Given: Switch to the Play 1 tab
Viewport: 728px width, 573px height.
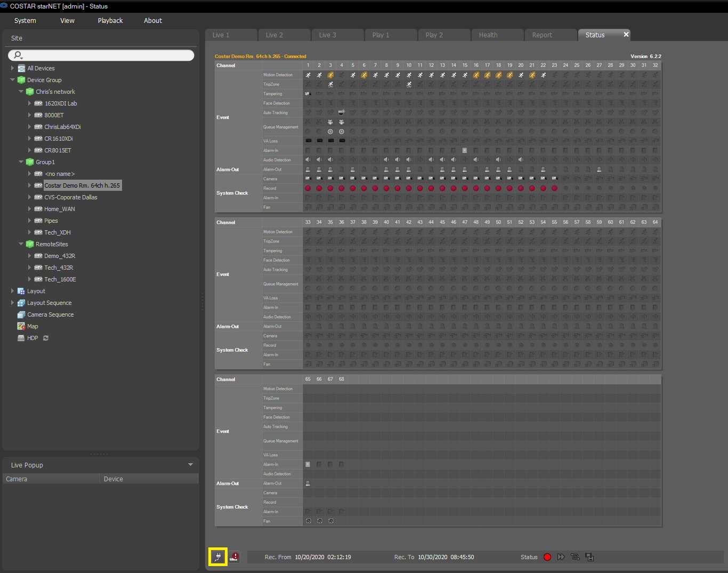Looking at the screenshot, I should click(x=391, y=35).
